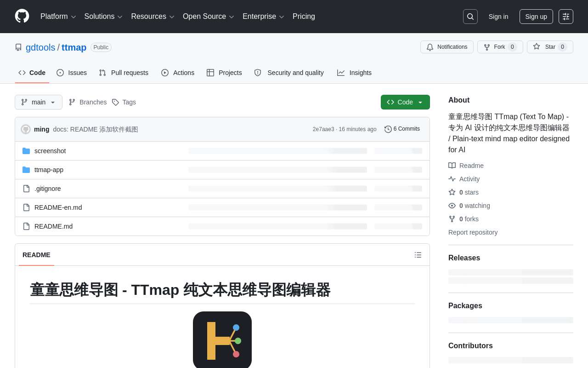The width and height of the screenshot is (588, 368).
Task: Expand the Platform menu
Action: pyautogui.click(x=58, y=17)
